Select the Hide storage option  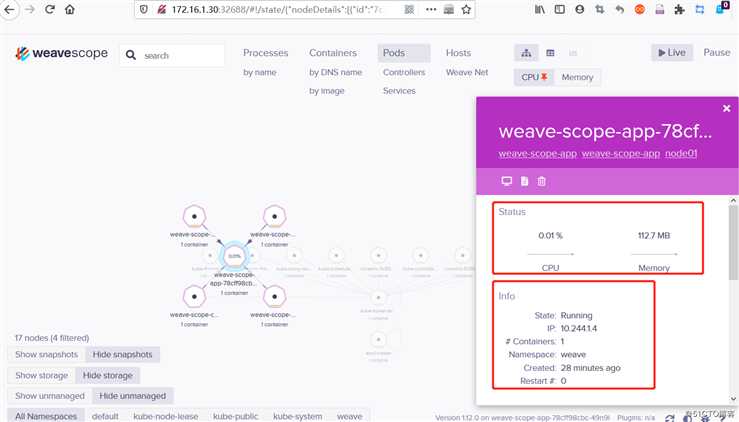[107, 376]
